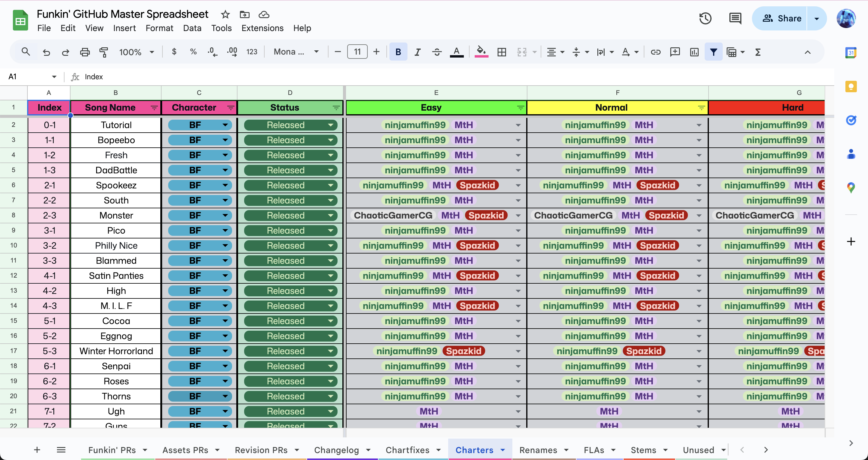Open the all sheets list button
This screenshot has width=868, height=460.
(61, 450)
